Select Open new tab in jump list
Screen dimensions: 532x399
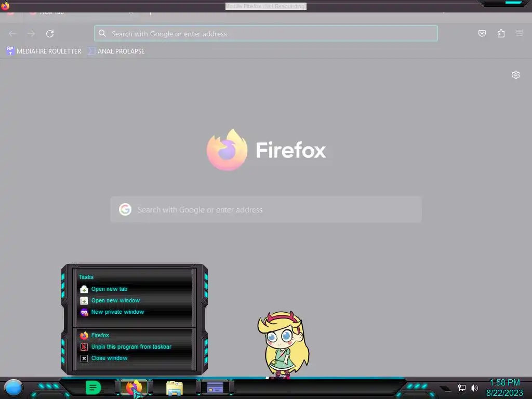[109, 289]
